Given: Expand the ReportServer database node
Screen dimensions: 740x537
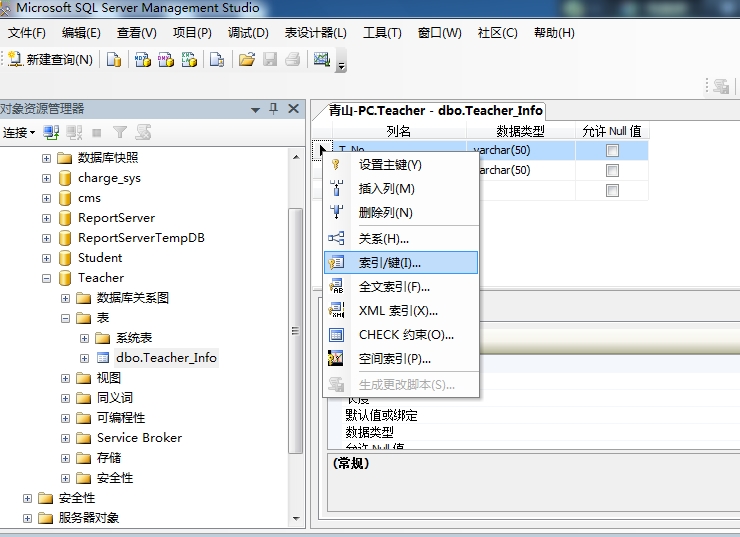Looking at the screenshot, I should click(46, 218).
